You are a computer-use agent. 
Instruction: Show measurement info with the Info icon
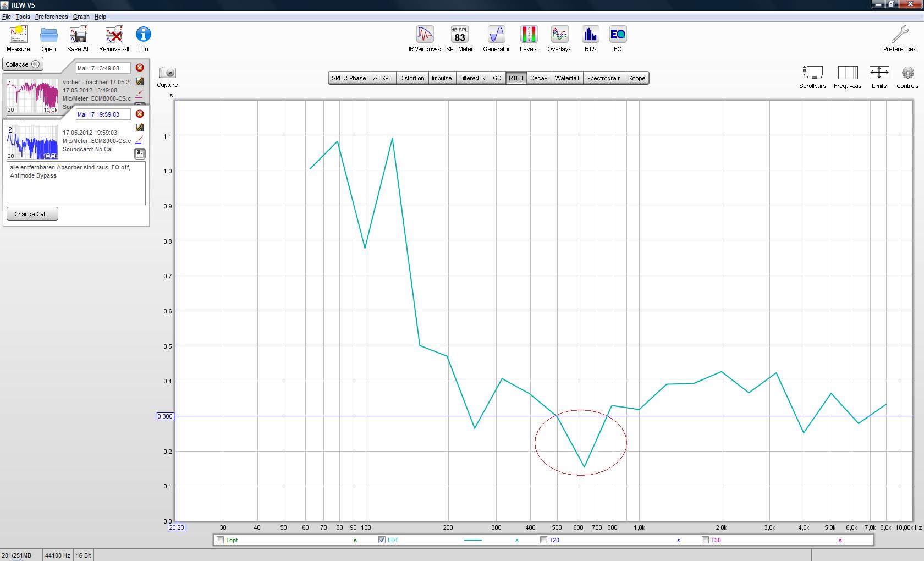coord(143,39)
